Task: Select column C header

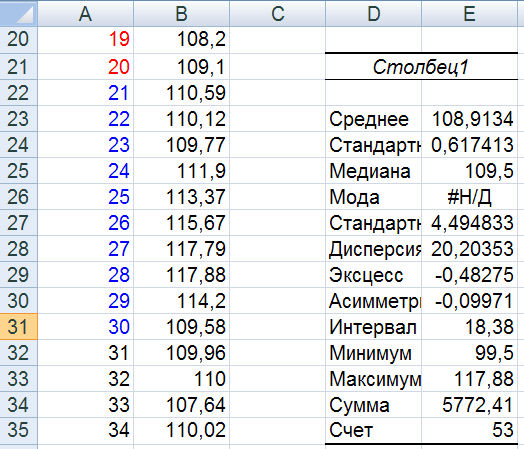Action: pos(277,13)
